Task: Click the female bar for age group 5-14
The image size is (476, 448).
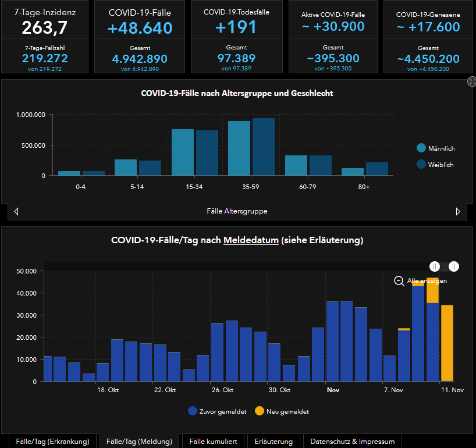Action: pyautogui.click(x=150, y=168)
